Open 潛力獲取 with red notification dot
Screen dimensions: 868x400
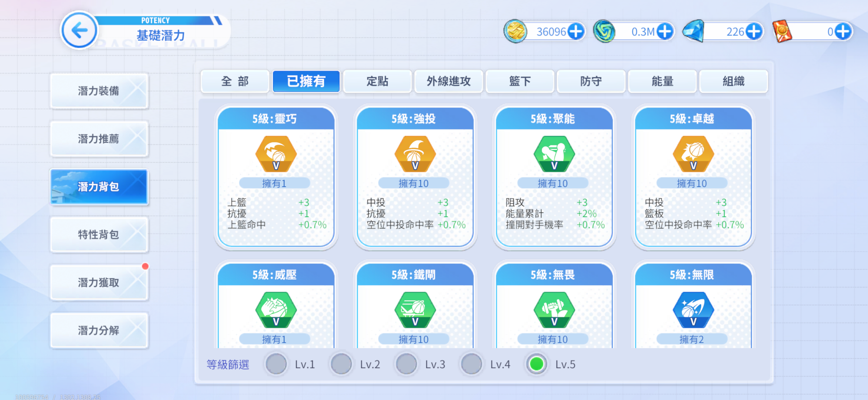(99, 282)
